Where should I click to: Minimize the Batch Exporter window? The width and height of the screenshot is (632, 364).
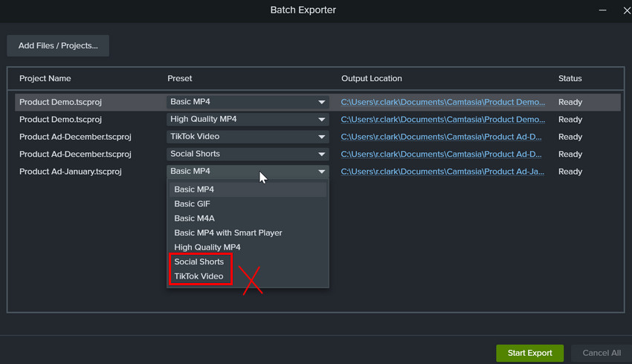pos(602,10)
